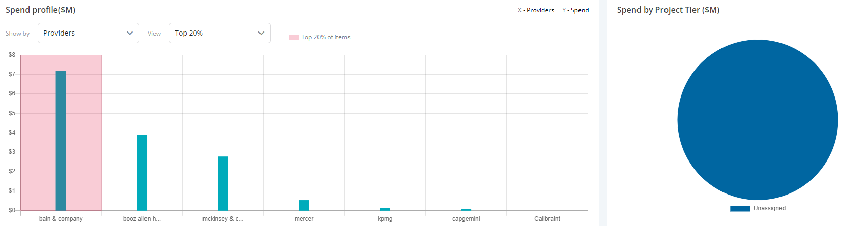Click the mckinsey bar in chart

pos(223,183)
